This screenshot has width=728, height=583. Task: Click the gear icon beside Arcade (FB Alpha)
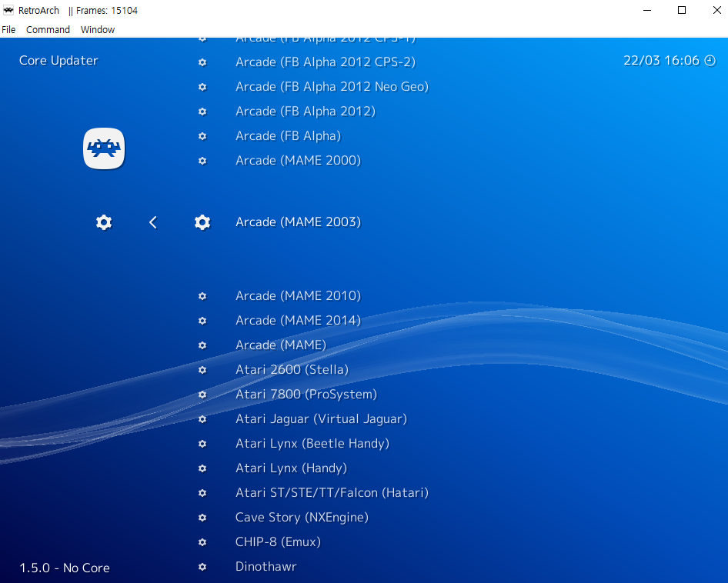pos(202,136)
